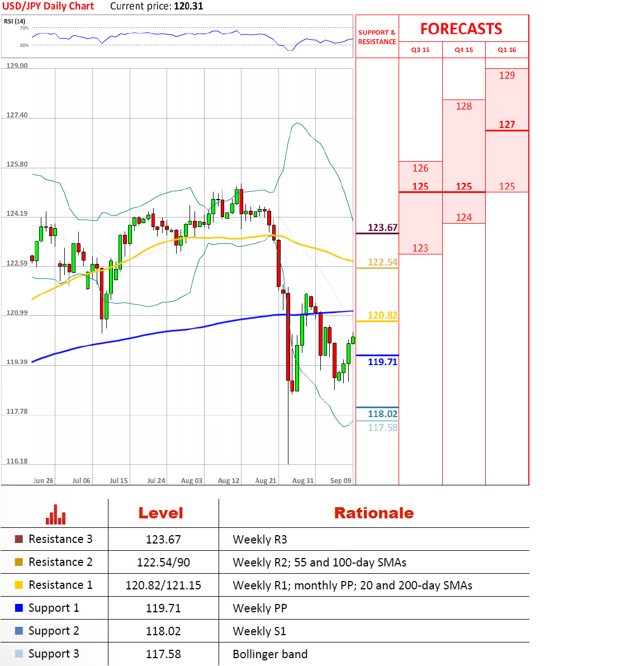
Task: Click the 122.54 resistance level marker
Action: 382,262
